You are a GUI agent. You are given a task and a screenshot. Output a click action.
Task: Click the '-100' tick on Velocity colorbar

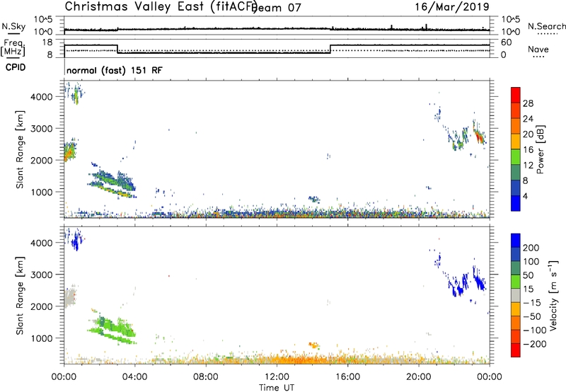534,330
